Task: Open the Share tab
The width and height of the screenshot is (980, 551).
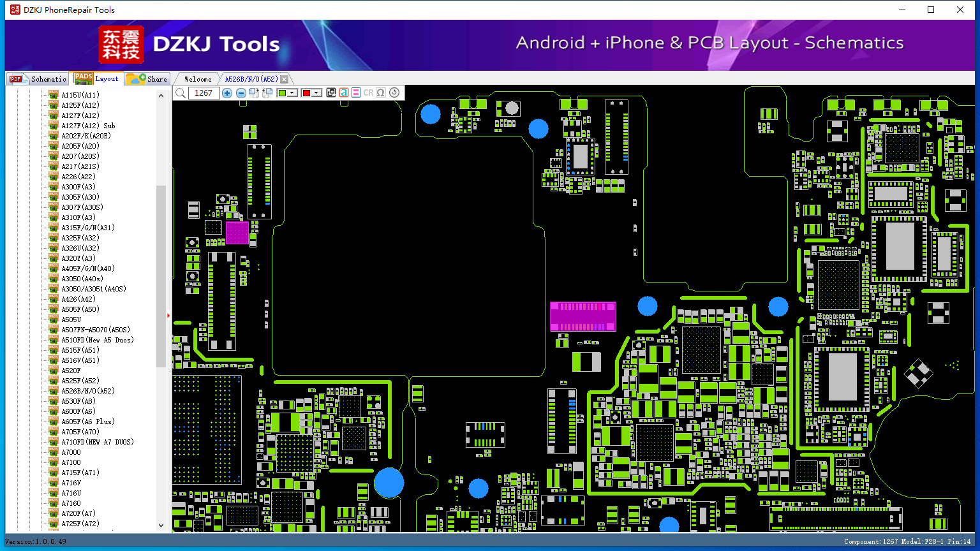Action: tap(147, 79)
